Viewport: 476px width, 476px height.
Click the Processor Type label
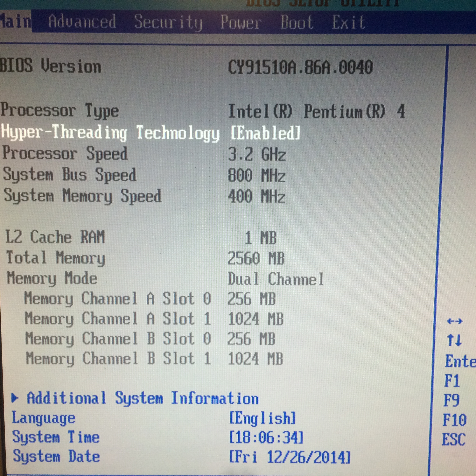[60, 111]
